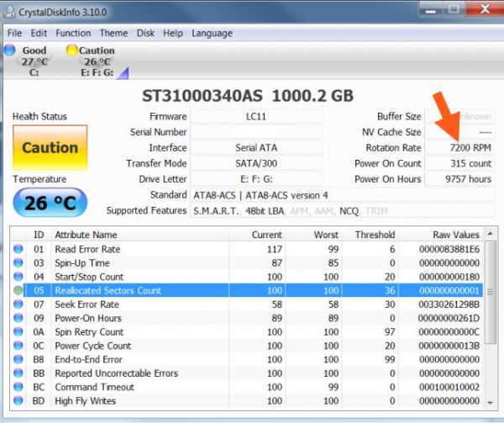The height and width of the screenshot is (423, 504).
Task: Click the yellow Caution status orb
Action: click(71, 50)
